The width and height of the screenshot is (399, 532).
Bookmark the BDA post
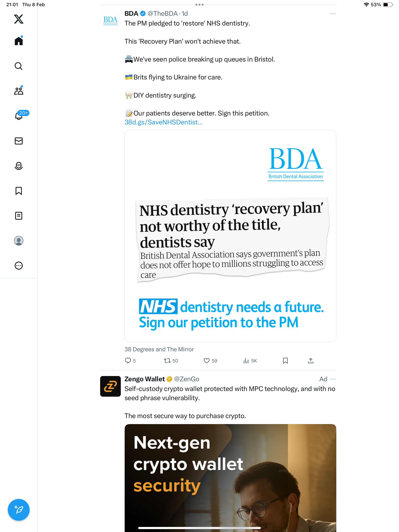(285, 360)
